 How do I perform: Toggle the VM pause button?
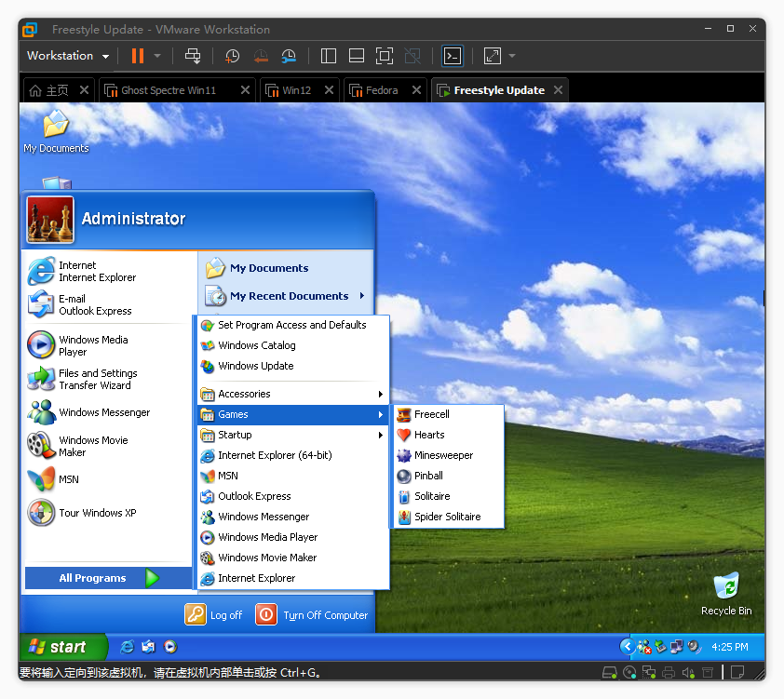click(138, 56)
